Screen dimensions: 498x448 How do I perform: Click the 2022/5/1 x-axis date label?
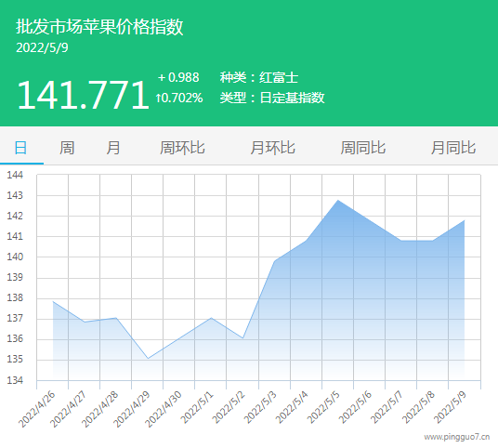198,408
